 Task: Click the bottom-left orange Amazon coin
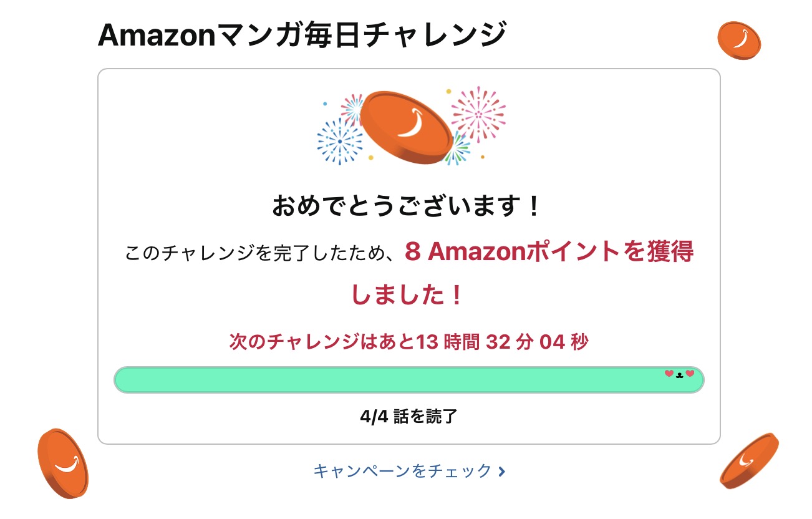(x=62, y=463)
